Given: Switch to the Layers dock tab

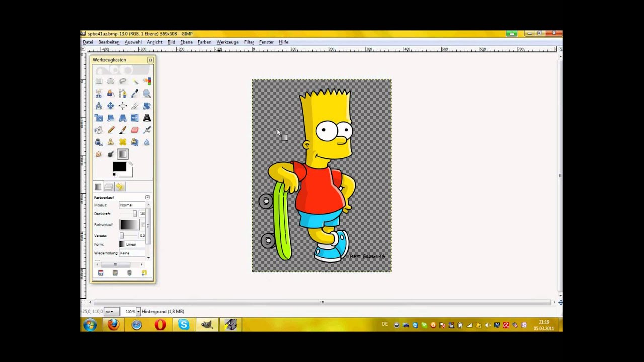Looking at the screenshot, I should (109, 187).
